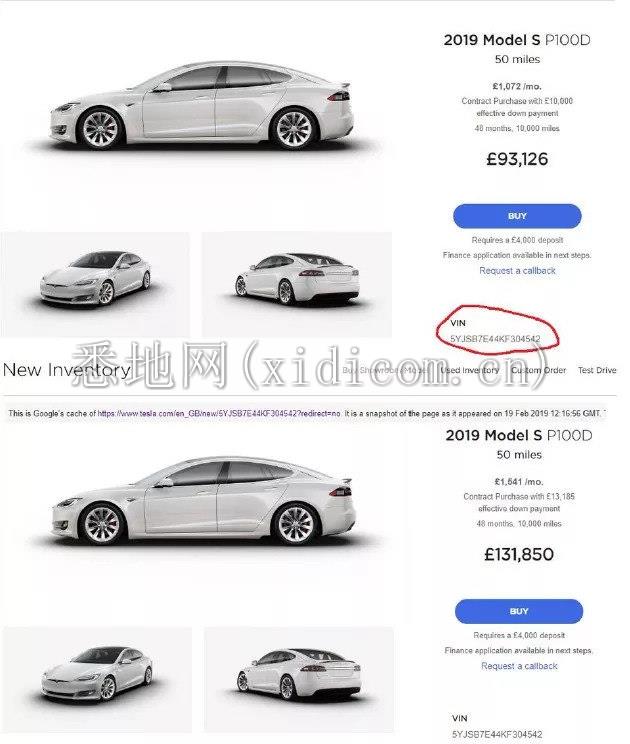630x744 pixels.
Task: Click the red-circled VIN 5YJSB7E44KF304542
Action: [495, 339]
